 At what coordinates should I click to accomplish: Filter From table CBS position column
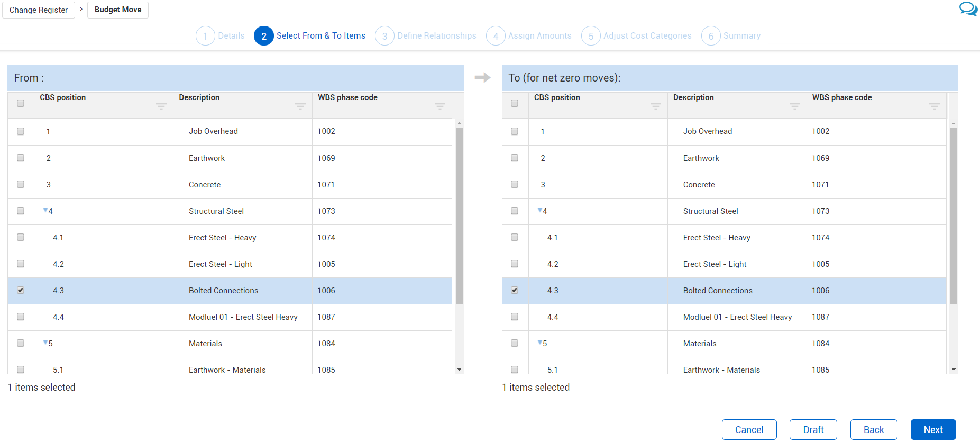[x=161, y=106]
